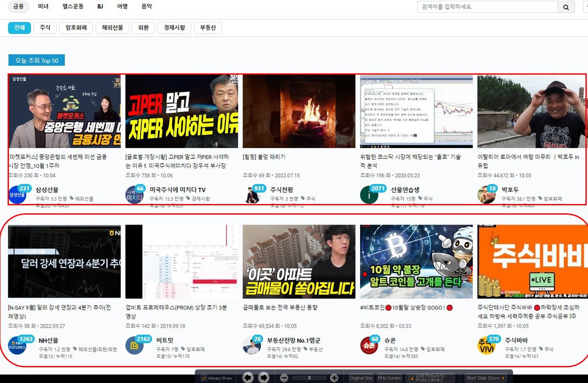This screenshot has height=383, width=588.
Task: Open the 고PER 말고 저PER thumbnail
Action: point(182,111)
